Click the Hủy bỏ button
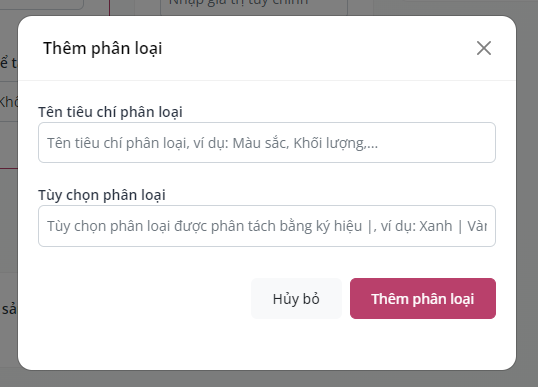This screenshot has height=387, width=538. pyautogui.click(x=296, y=298)
